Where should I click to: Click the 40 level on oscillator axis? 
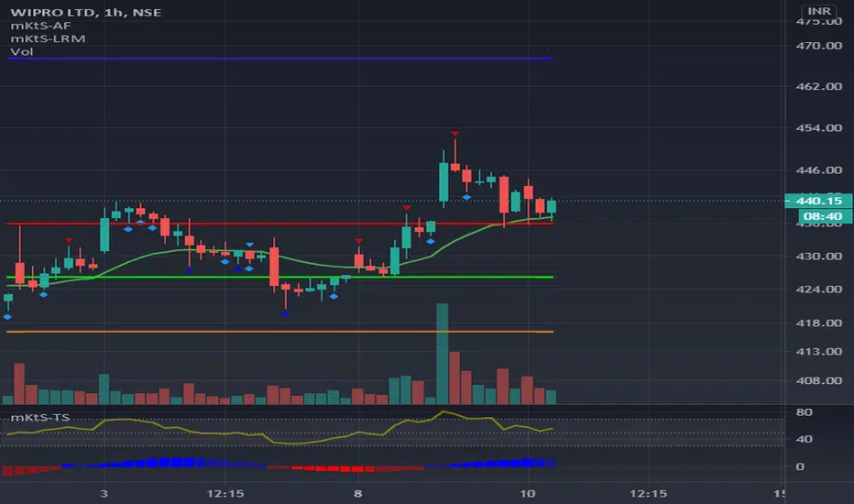[804, 439]
